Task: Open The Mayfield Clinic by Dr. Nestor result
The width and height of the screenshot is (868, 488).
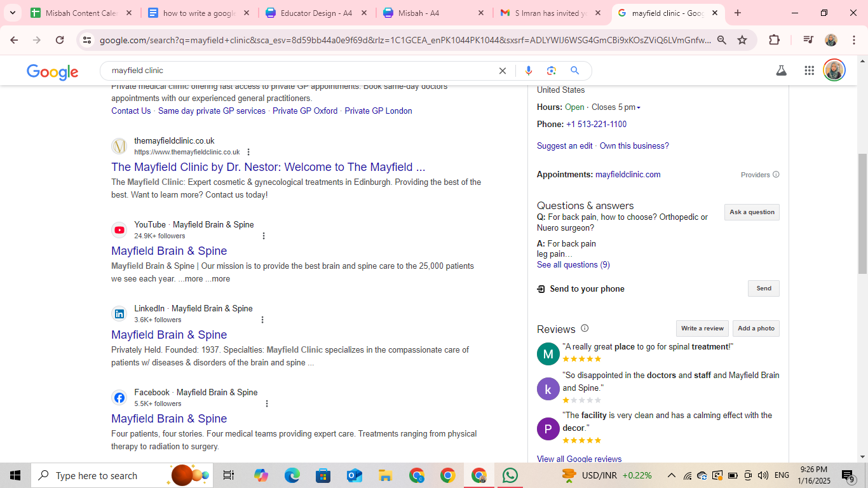Action: (268, 167)
